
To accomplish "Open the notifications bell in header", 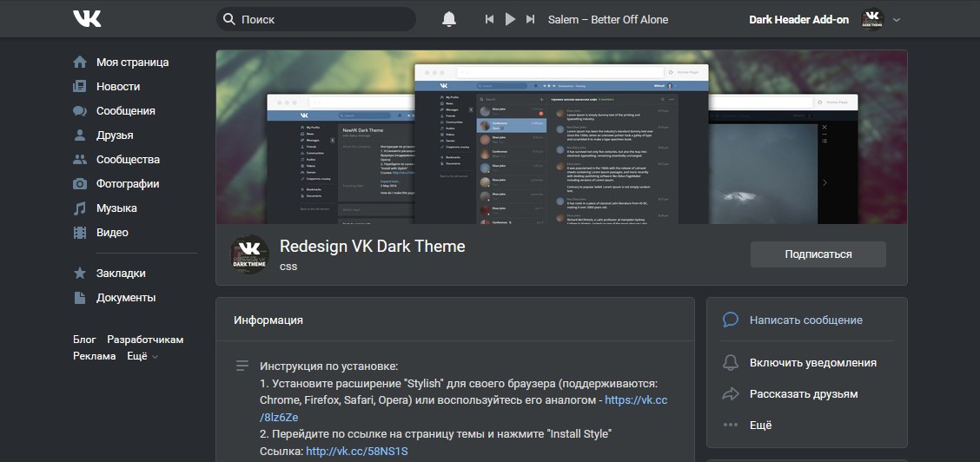I will pos(449,19).
